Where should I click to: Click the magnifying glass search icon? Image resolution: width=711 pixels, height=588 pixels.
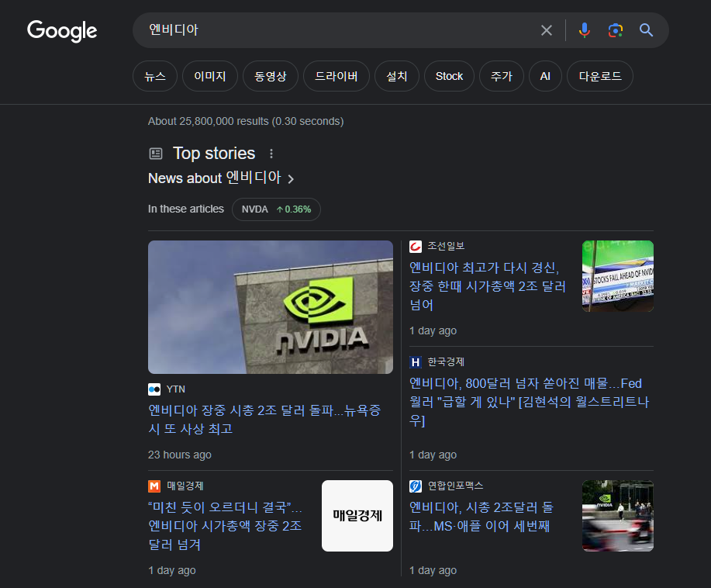(x=647, y=30)
